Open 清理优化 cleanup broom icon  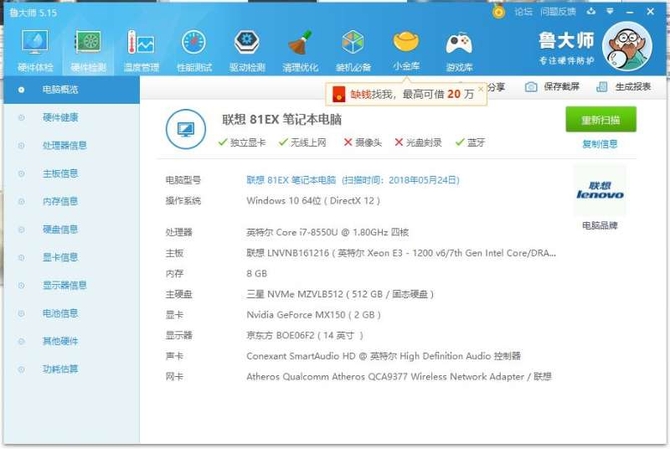coord(300,50)
